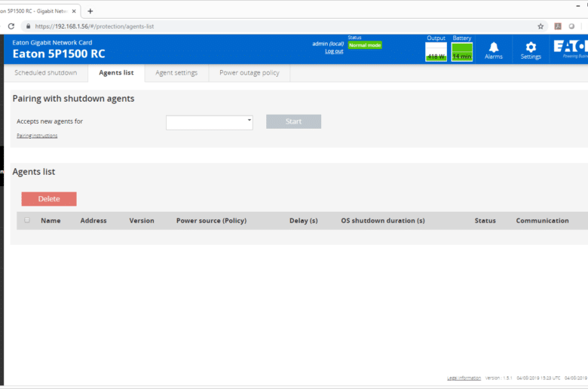Click the browser address bar URL
588x389 pixels.
click(94, 26)
